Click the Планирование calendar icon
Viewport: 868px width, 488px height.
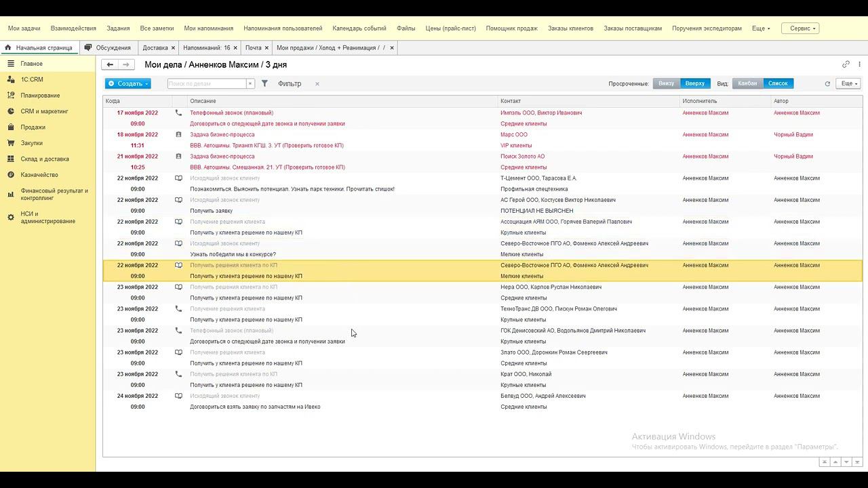tap(11, 96)
